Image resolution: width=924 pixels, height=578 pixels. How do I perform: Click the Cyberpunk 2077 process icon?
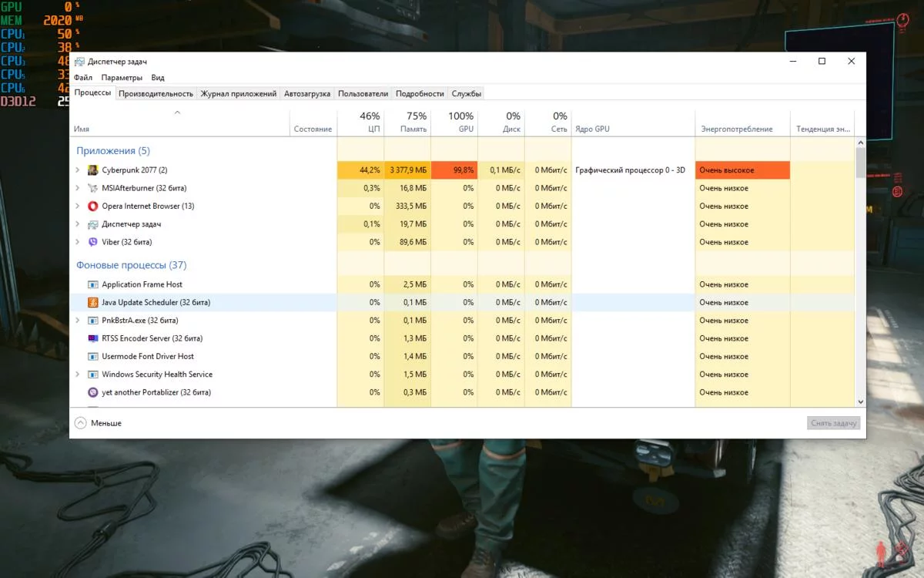(x=93, y=170)
